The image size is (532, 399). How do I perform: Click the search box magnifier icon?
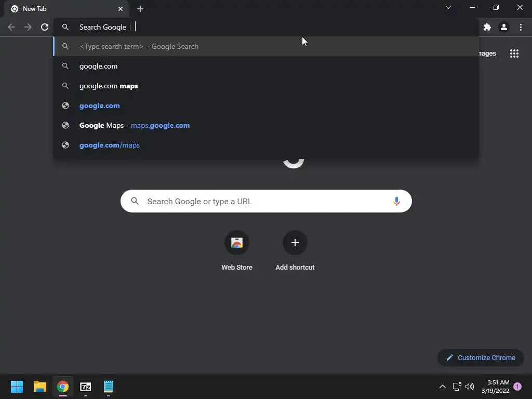pyautogui.click(x=135, y=201)
